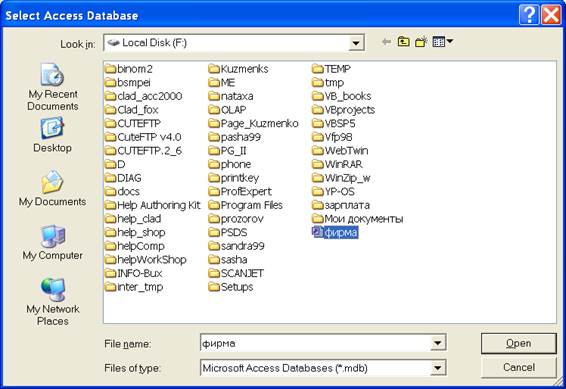Create a new folder
Screen dimensions: 566x389
(421, 42)
